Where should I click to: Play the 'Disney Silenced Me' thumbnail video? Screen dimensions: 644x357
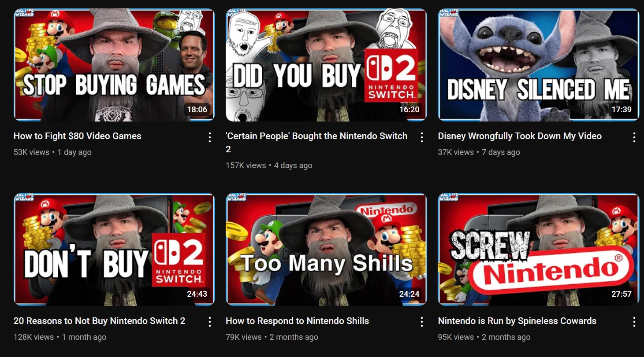coord(539,65)
